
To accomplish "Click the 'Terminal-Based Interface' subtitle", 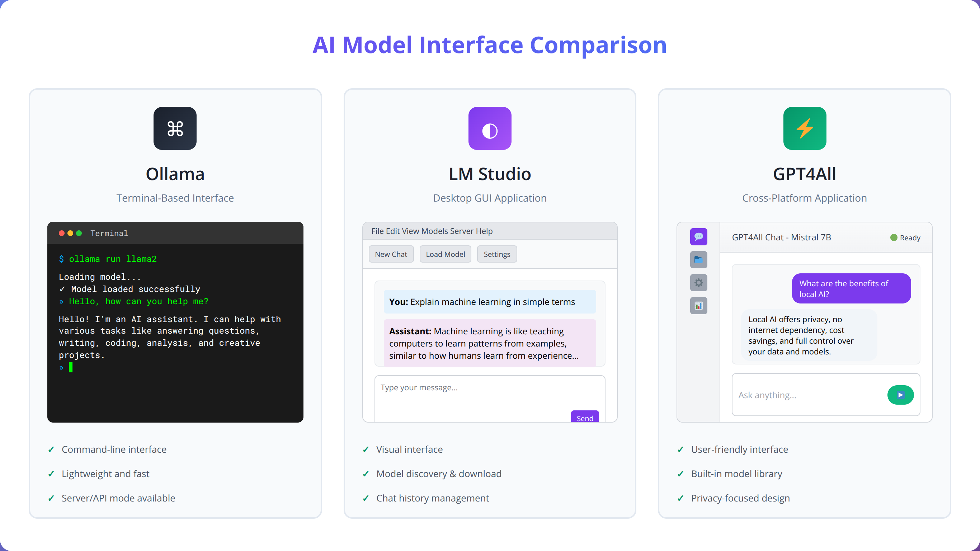I will click(175, 198).
